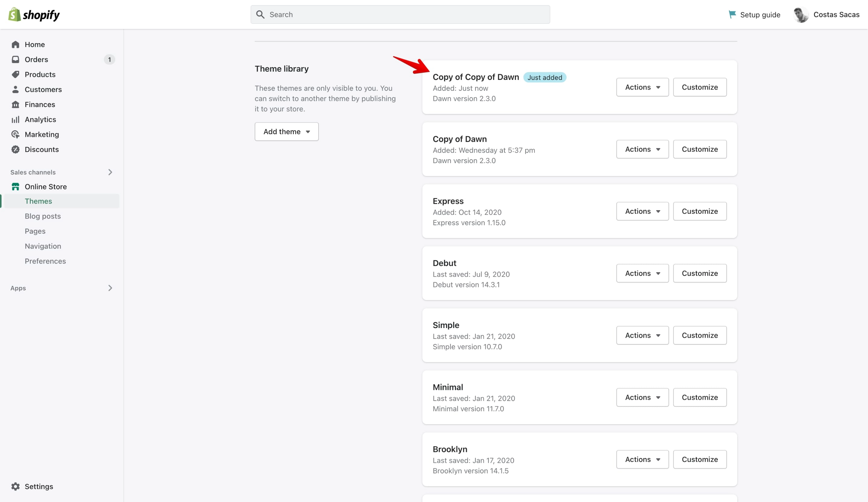868x502 pixels.
Task: Click the Settings gear icon
Action: [15, 486]
